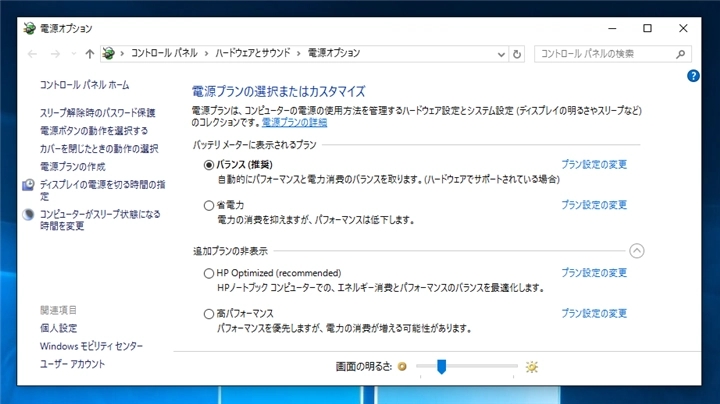
Task: Expand chevron after コントロール パネル breadcrumb
Action: (x=206, y=54)
